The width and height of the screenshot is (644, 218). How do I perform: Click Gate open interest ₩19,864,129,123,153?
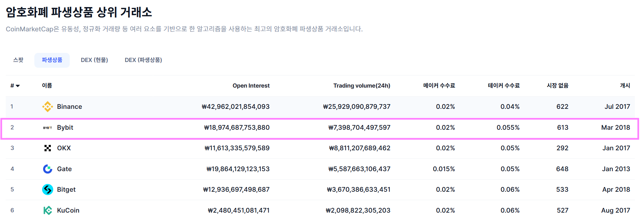238,169
